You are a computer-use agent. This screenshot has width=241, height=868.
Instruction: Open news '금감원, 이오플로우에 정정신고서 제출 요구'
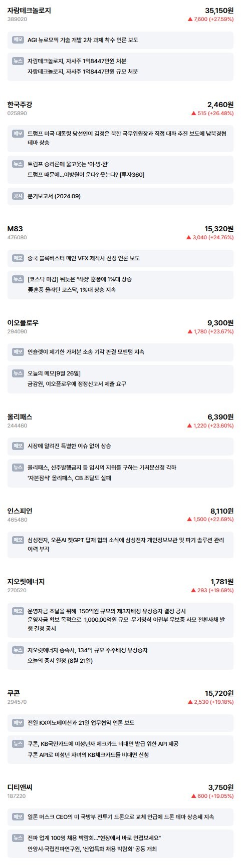[x=77, y=384]
